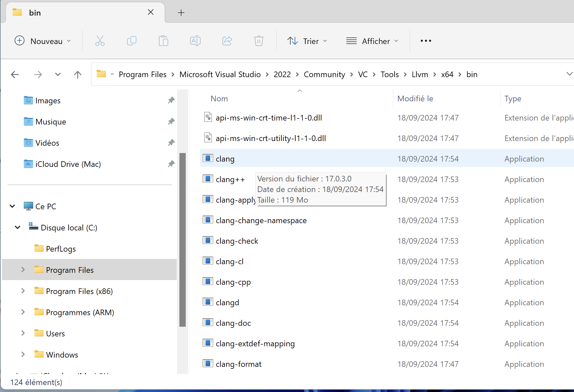Open the Trier sort dropdown

coord(307,41)
